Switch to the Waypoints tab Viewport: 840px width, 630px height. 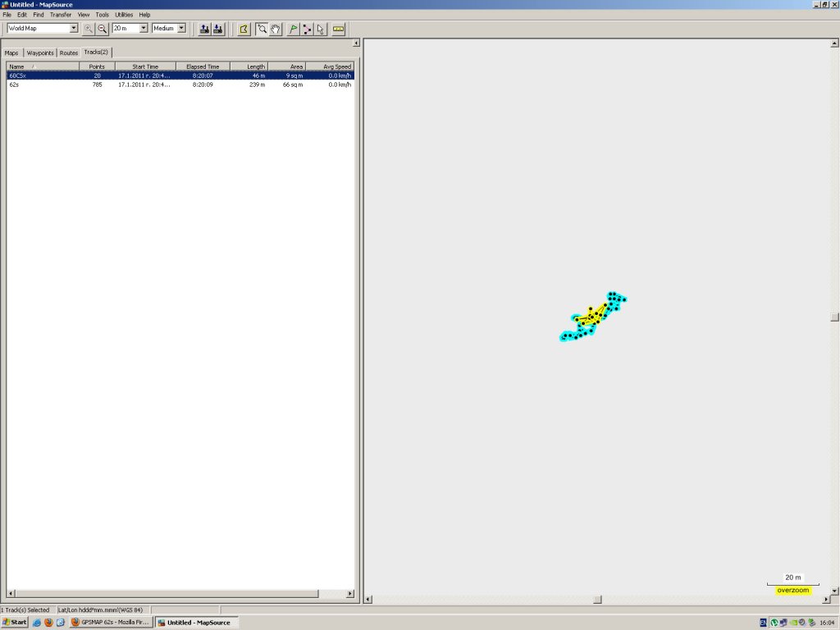point(40,53)
